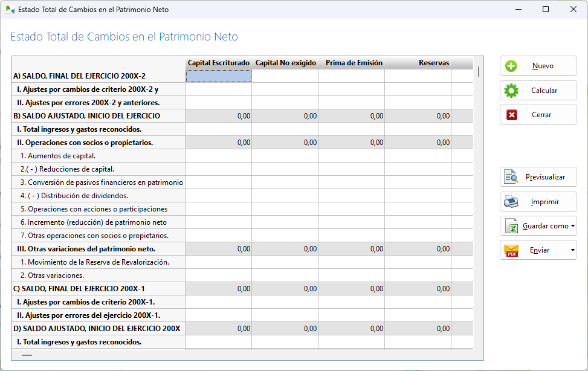This screenshot has height=371, width=588.
Task: Click the app icon in title bar
Action: 10,10
